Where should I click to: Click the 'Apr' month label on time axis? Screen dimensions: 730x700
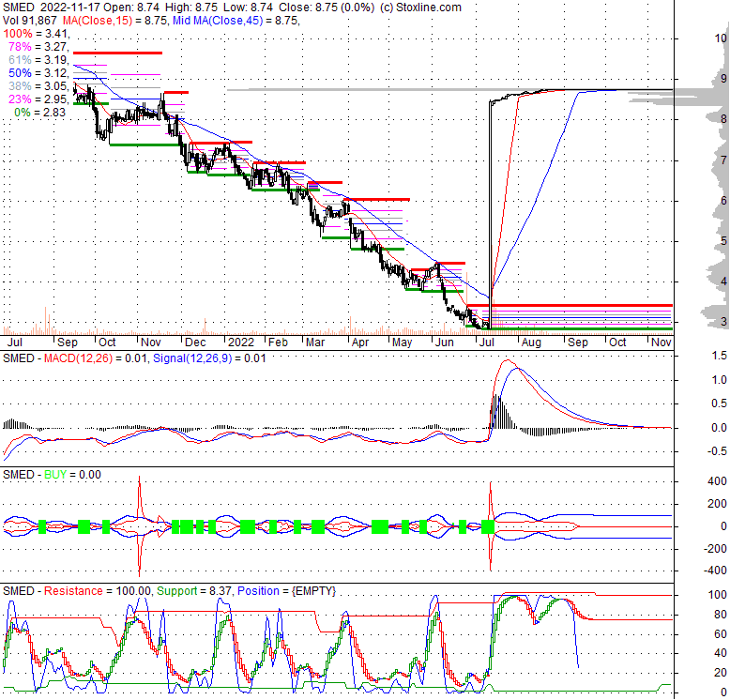[360, 342]
